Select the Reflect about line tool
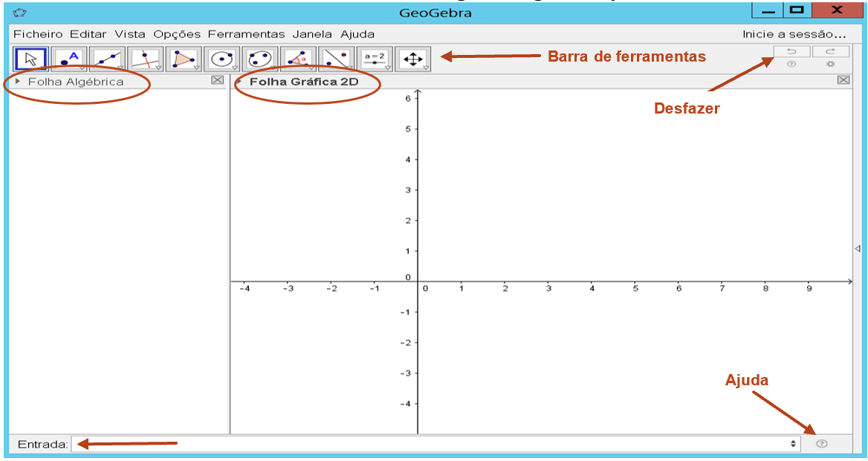 pos(336,59)
